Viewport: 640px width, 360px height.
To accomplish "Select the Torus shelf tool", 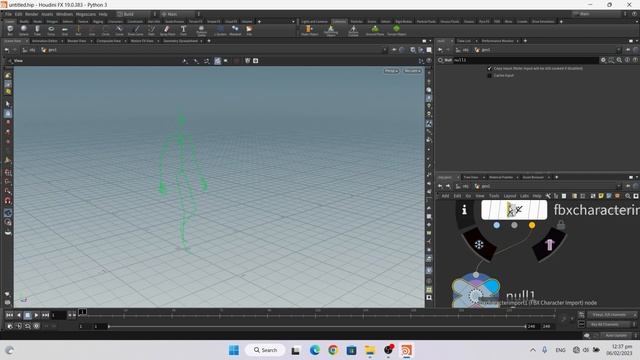I will 51,30.
